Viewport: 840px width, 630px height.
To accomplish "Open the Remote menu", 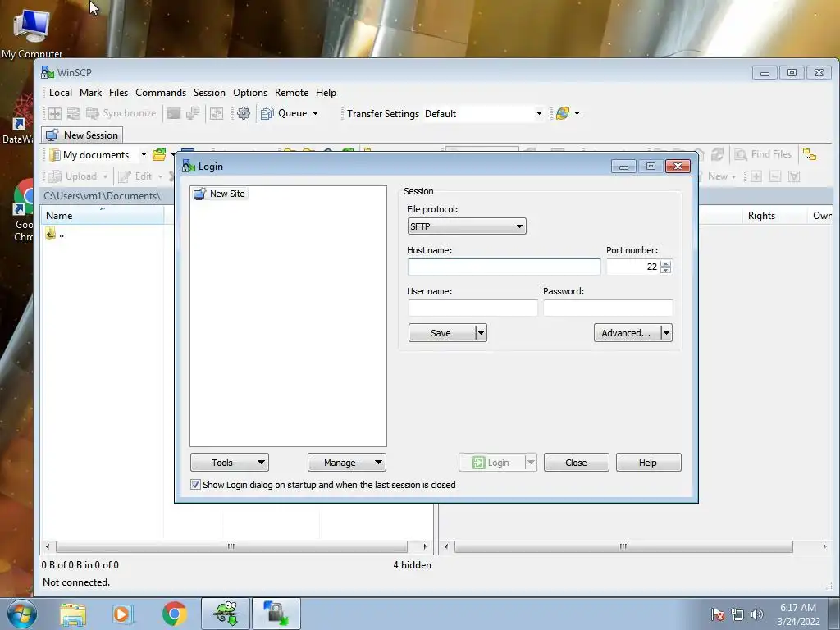I will point(291,93).
